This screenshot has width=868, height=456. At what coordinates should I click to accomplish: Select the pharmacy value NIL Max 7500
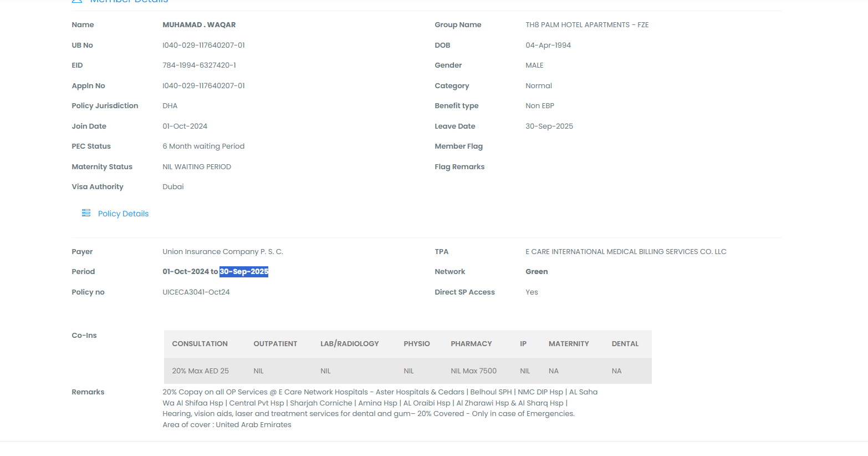click(473, 371)
